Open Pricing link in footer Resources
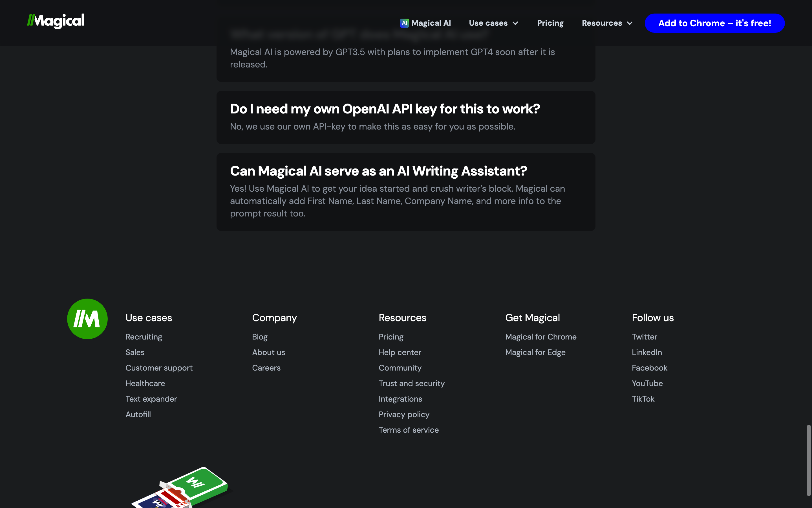 (x=391, y=337)
